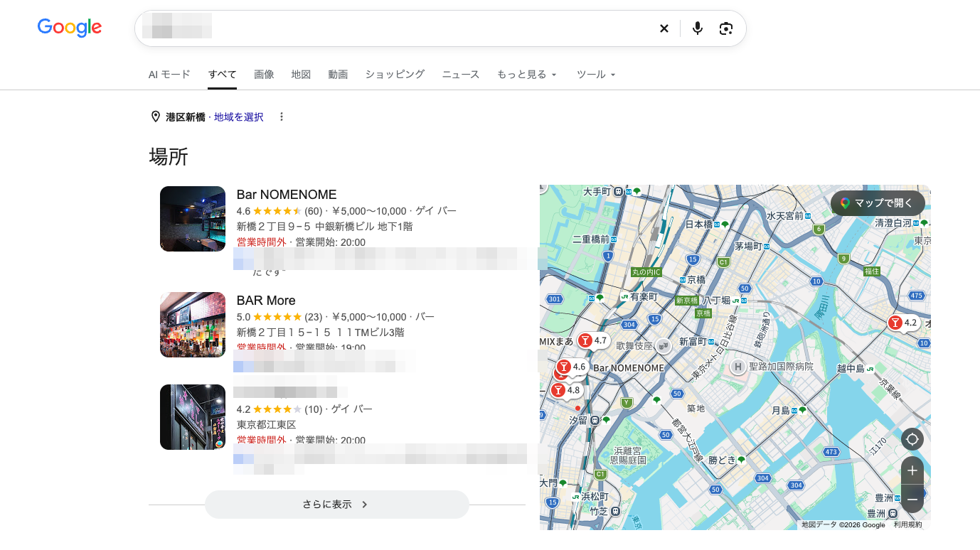Click the 営業開始: 20:00 text under Bar NOMENOME
The height and width of the screenshot is (550, 980).
[x=330, y=242]
